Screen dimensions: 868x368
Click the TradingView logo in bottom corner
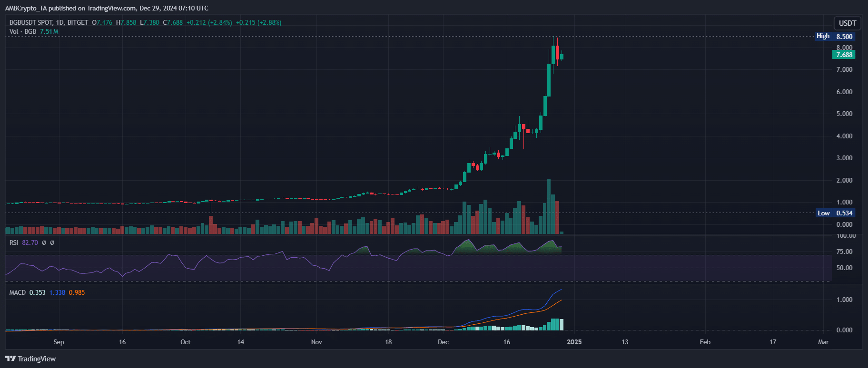[x=30, y=359]
